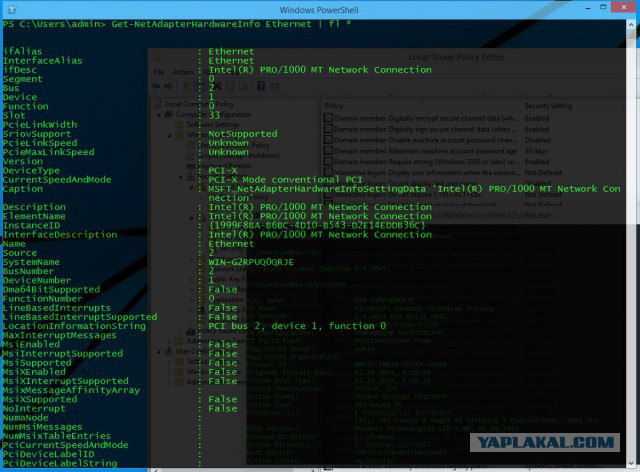640x472 pixels.
Task: Click the InstanceID GUID value
Action: click(317, 225)
